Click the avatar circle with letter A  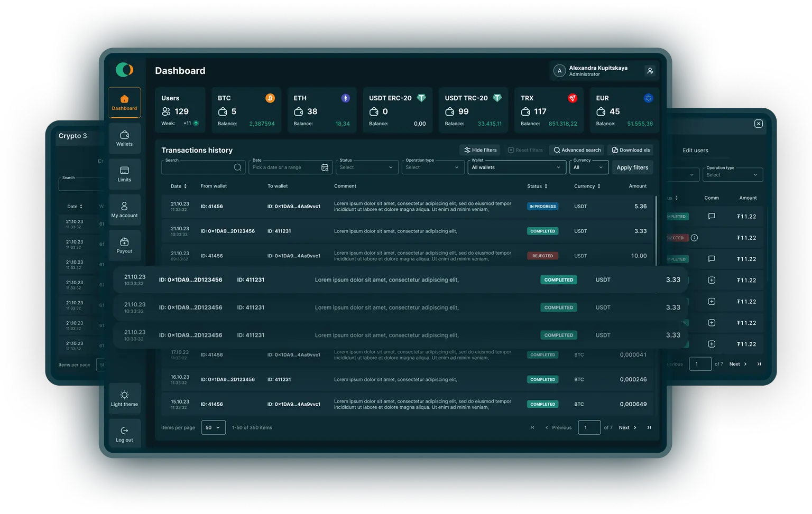point(559,71)
